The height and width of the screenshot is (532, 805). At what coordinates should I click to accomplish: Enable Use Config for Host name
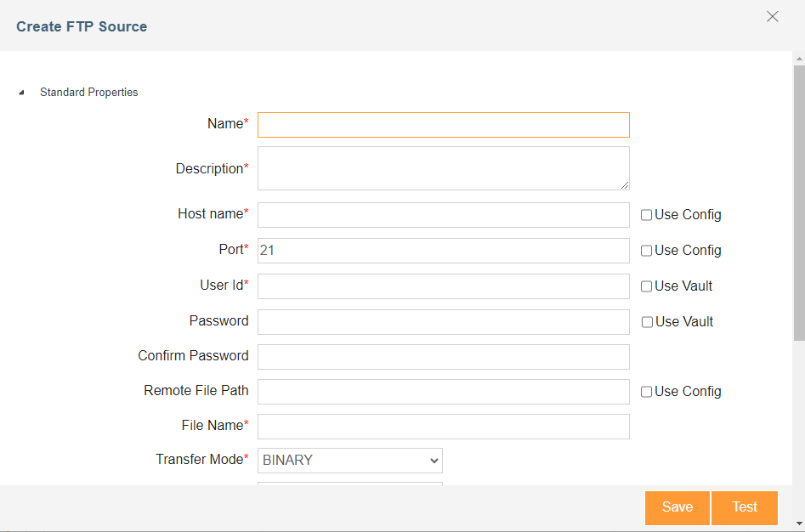point(646,215)
